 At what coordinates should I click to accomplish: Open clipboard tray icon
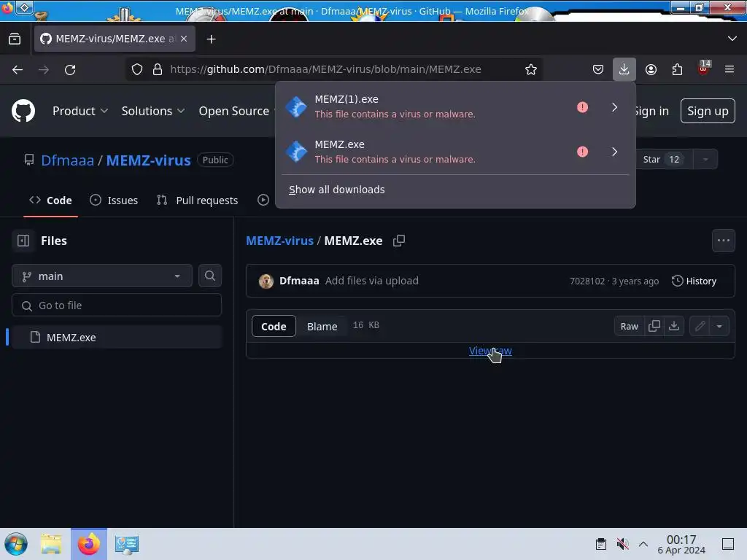[x=601, y=544]
